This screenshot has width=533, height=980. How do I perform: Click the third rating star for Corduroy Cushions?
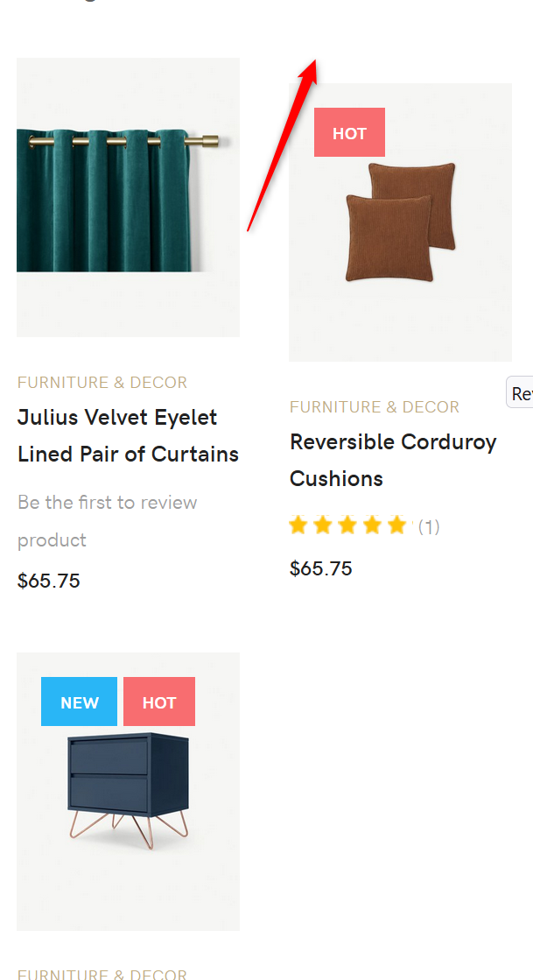coord(347,525)
